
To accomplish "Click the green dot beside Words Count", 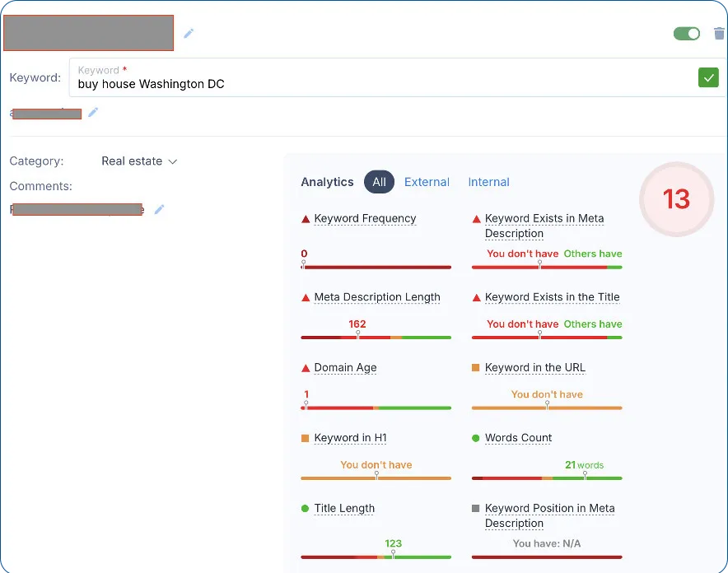I will coord(475,438).
